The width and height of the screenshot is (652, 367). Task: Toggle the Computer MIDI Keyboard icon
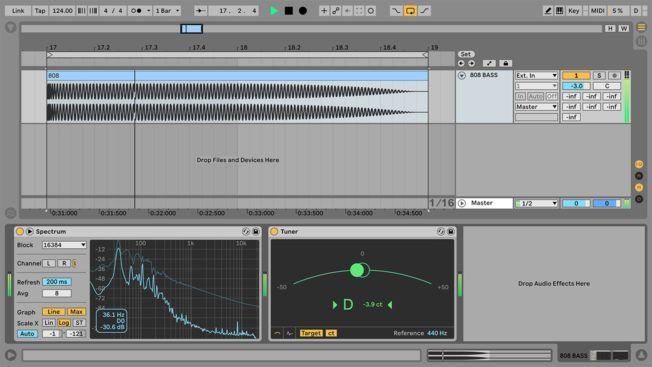click(x=559, y=11)
